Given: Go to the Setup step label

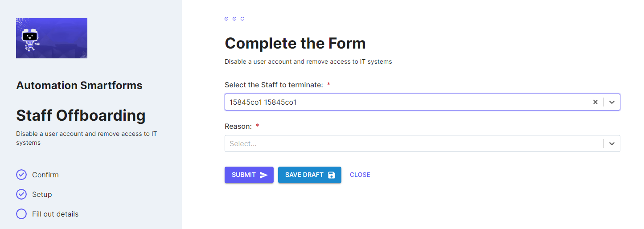Looking at the screenshot, I should pos(42,194).
